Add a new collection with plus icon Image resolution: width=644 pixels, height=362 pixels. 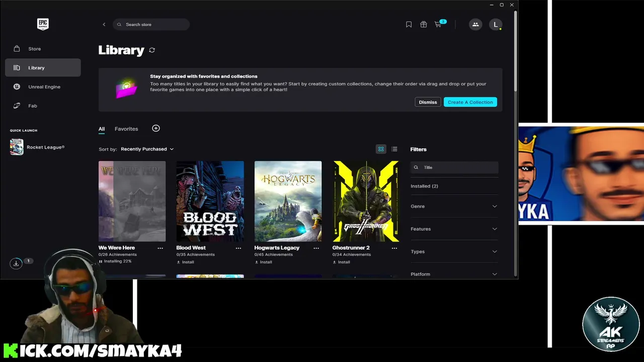156,128
